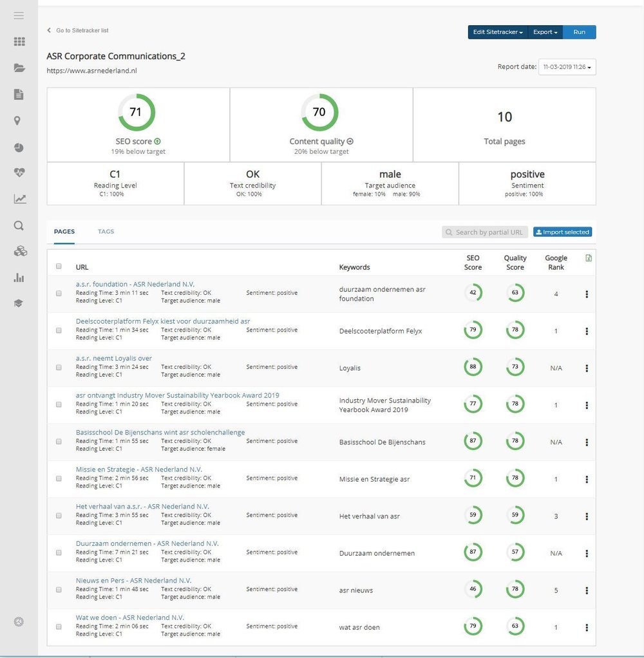Click the Total pages count 10
Viewport: 644px width, 658px height.
pyautogui.click(x=505, y=117)
